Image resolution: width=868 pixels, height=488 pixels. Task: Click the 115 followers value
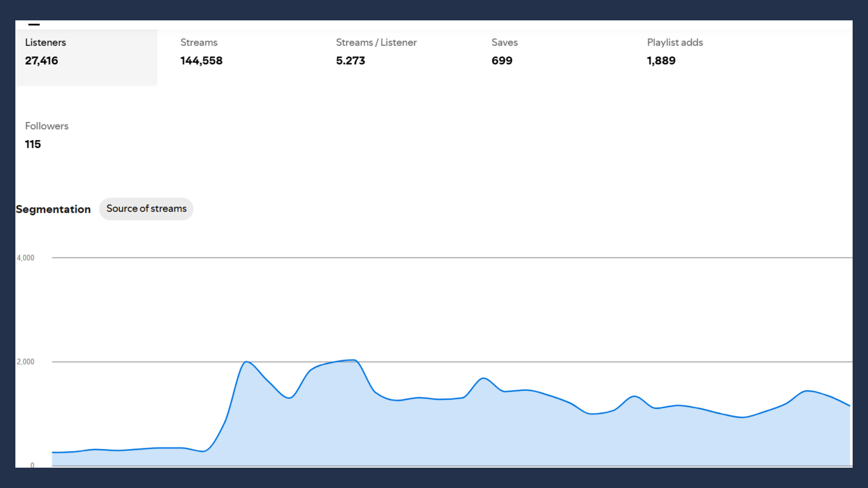[x=33, y=144]
